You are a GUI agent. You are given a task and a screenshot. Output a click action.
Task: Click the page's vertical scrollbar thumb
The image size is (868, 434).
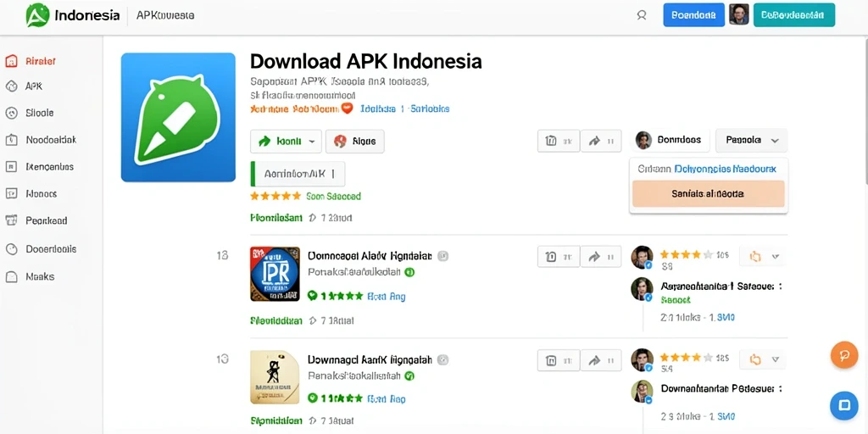865,111
